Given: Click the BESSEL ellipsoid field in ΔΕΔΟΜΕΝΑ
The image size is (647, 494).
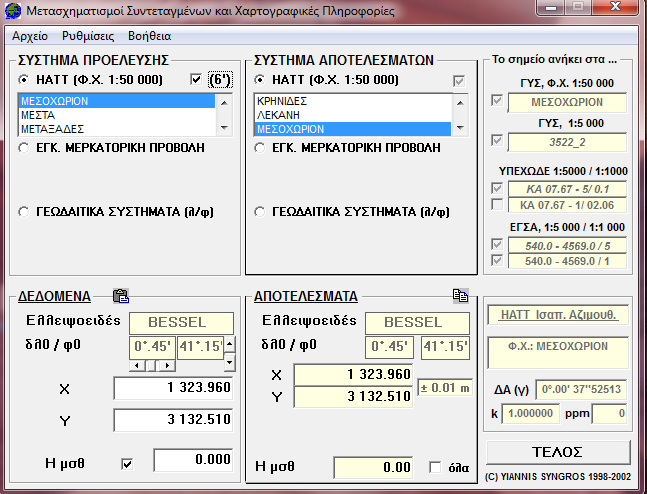Looking at the screenshot, I should click(182, 323).
